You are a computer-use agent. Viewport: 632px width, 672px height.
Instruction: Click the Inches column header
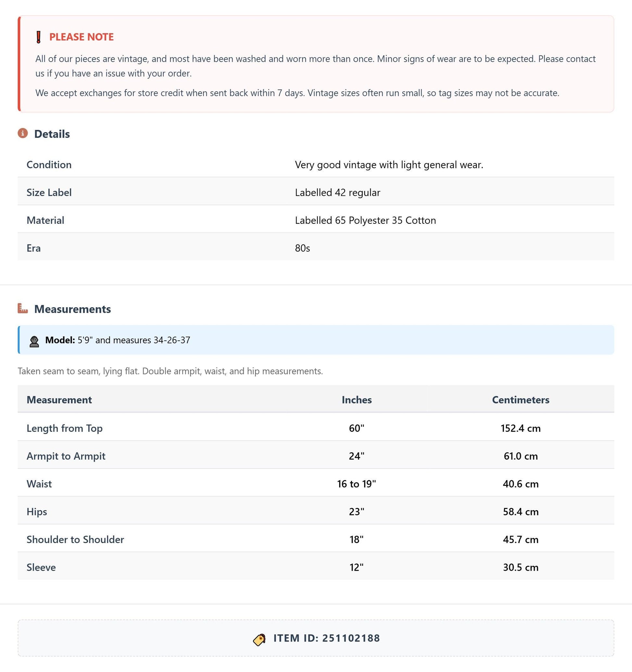click(x=357, y=399)
